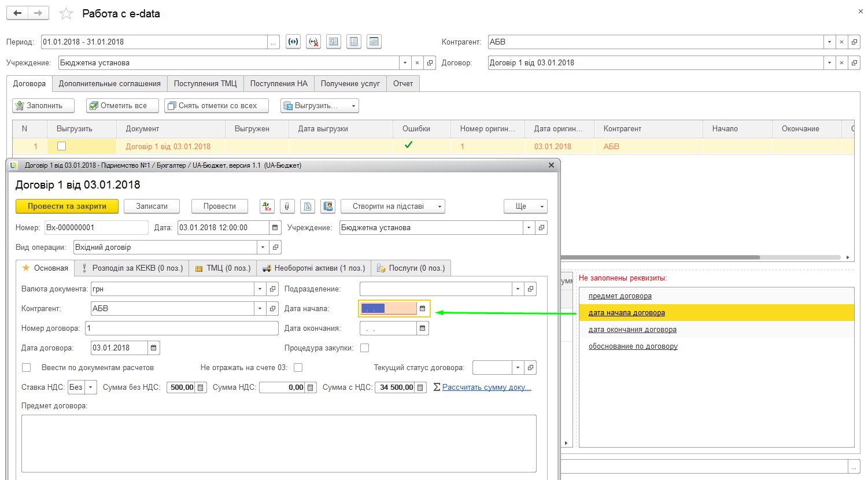Image resolution: width=868 pixels, height=480 pixels.
Task: Click the Заполнить button
Action: tap(43, 106)
